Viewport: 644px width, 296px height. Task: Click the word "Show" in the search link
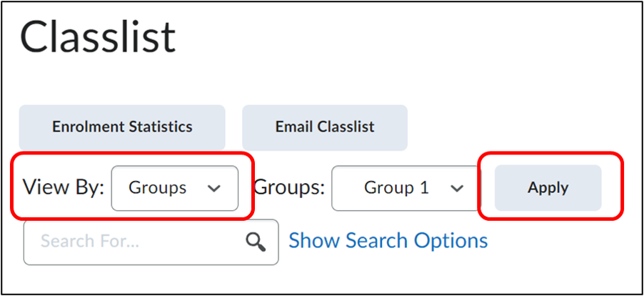315,241
